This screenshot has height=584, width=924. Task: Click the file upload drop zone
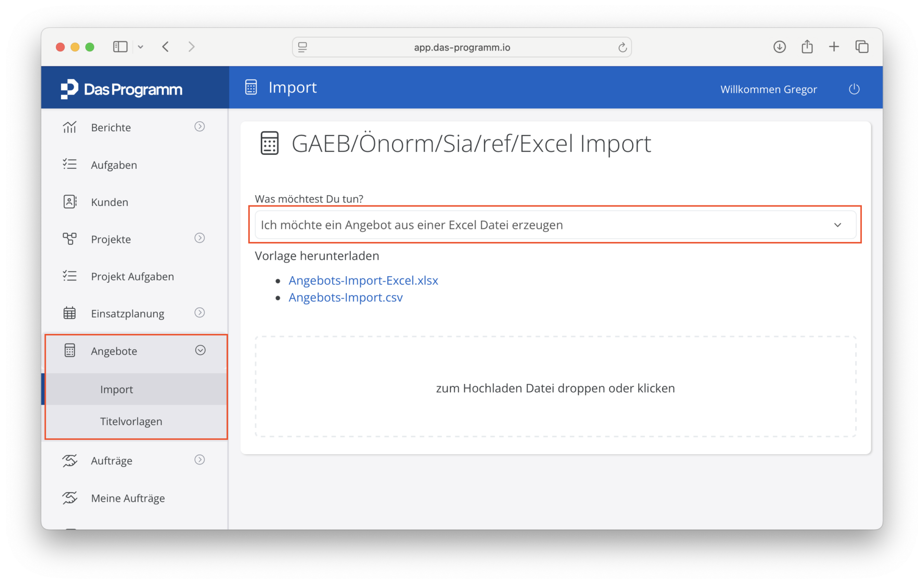555,387
